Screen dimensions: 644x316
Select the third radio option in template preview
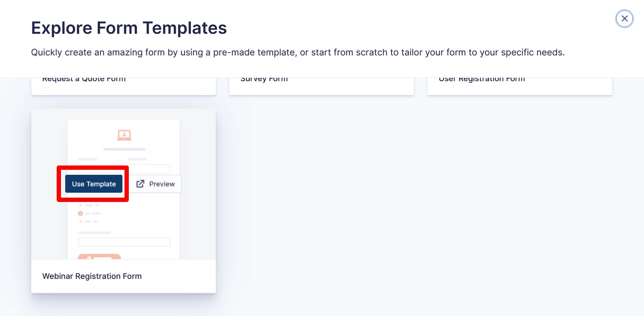(80, 221)
